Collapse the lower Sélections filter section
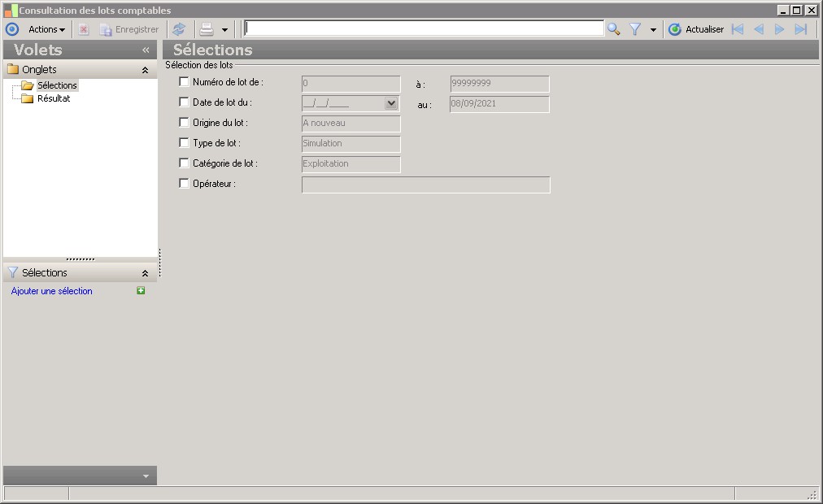Screen dimensions: 823x504 tap(145, 273)
